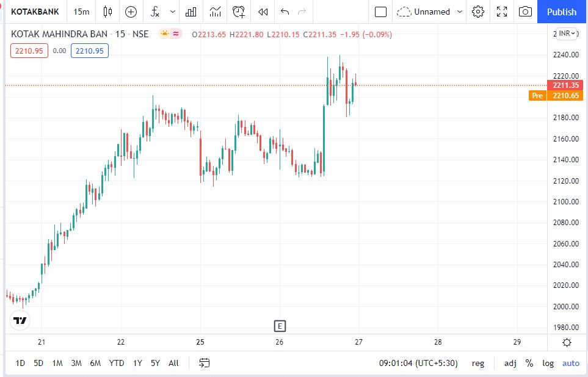Click the blue Publish button
This screenshot has width=588, height=377.
coord(562,12)
